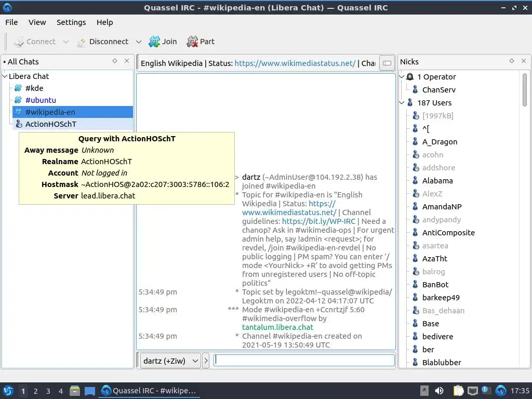
Task: Open the taskbar application menu launcher
Action: point(8,391)
